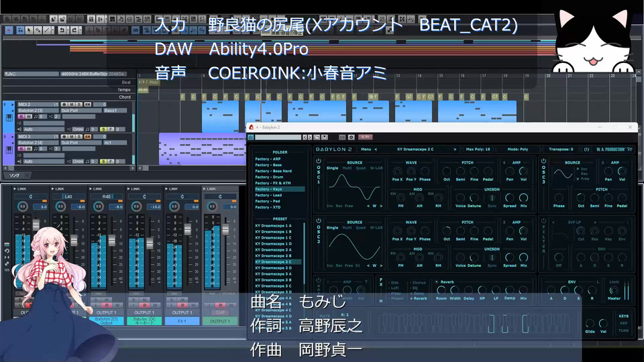Click the save preset floppy icon in plugin toolbar

point(325,137)
